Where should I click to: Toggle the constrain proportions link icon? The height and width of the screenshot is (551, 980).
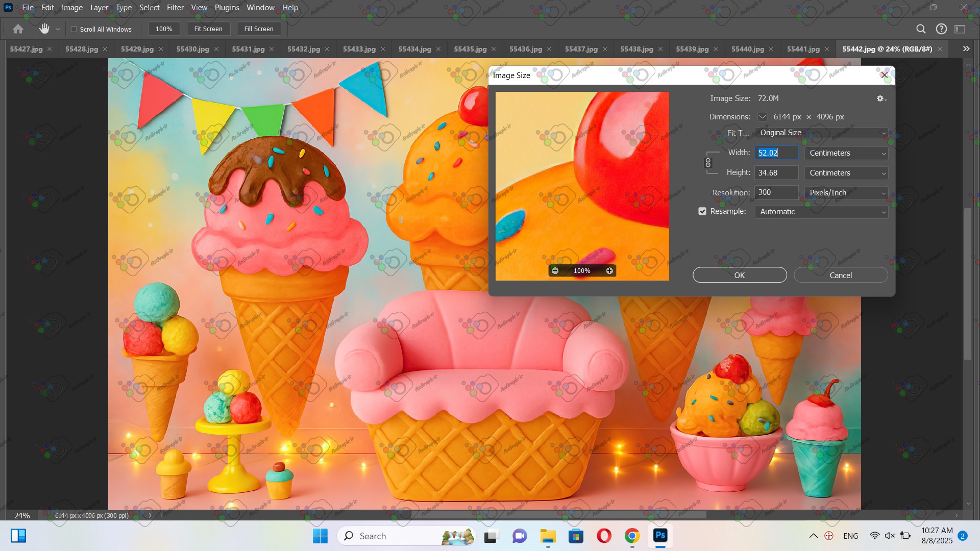click(708, 163)
